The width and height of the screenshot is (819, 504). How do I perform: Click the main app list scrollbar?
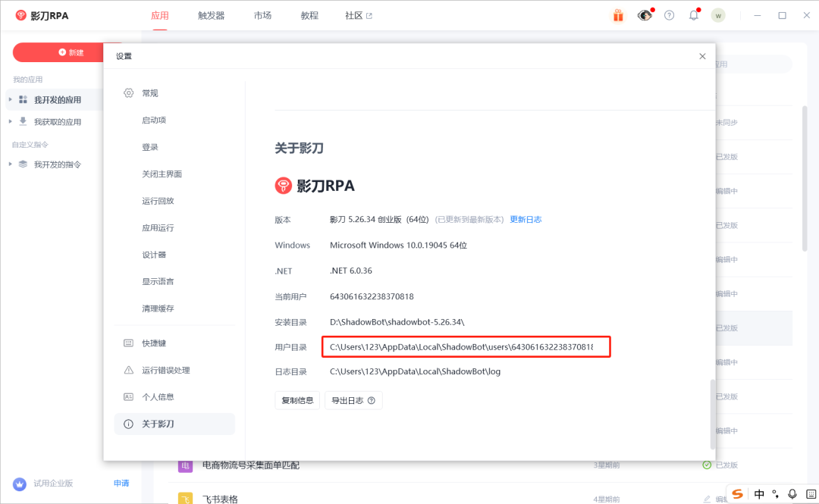pos(805,179)
